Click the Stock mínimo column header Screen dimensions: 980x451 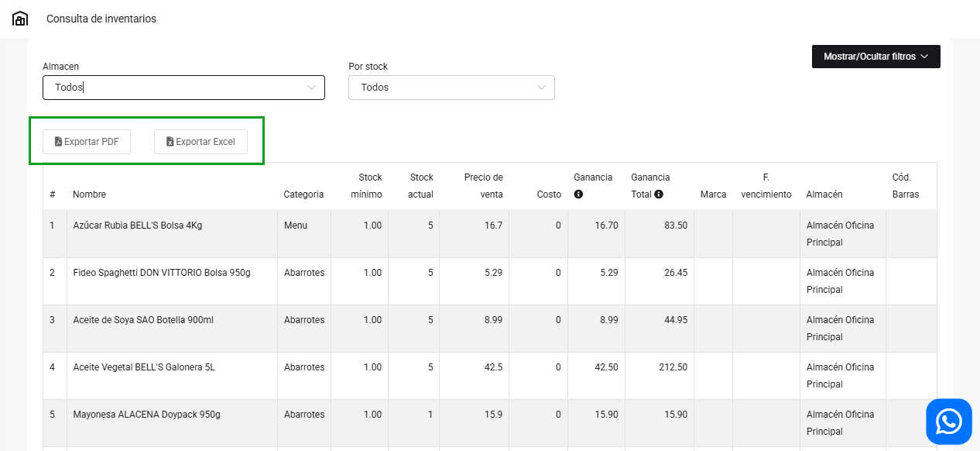tap(366, 186)
